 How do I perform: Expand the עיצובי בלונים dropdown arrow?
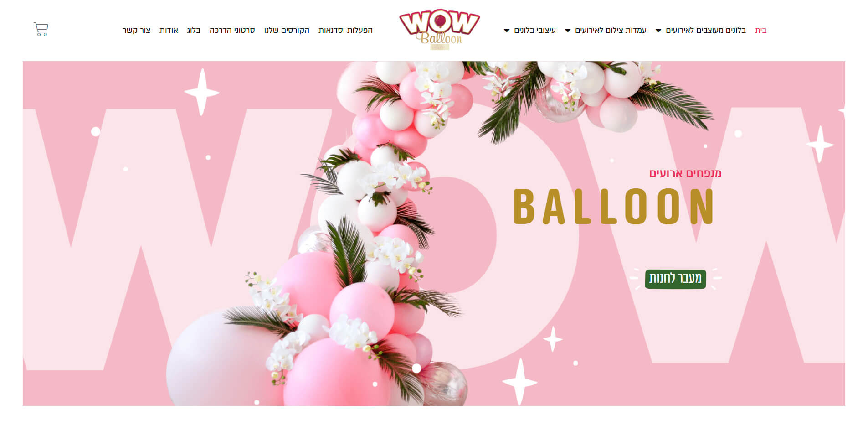(507, 31)
